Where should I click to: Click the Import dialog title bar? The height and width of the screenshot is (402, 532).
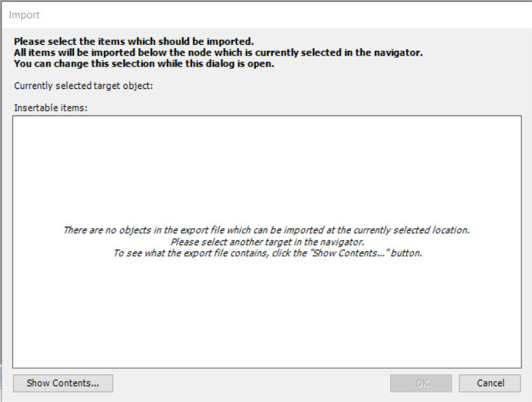click(x=272, y=14)
